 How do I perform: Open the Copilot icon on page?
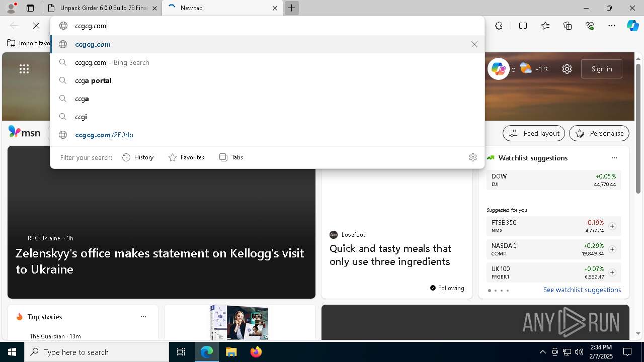(498, 69)
